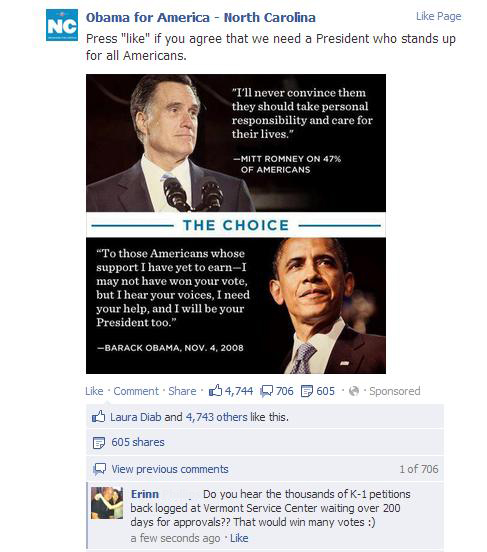Click thumbs-up icon next to Laura Diab

coord(99,417)
